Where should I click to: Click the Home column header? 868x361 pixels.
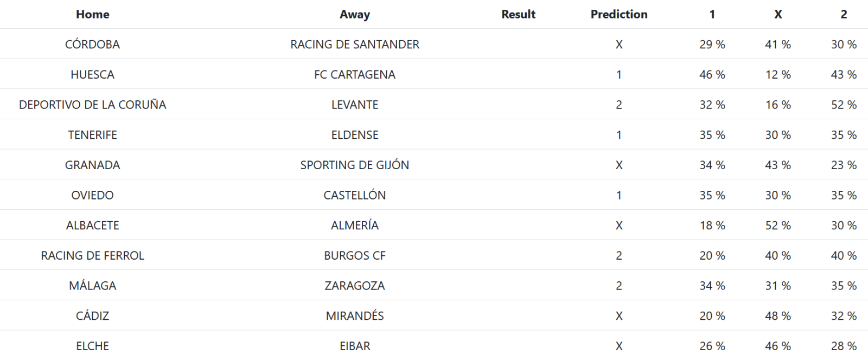click(92, 15)
